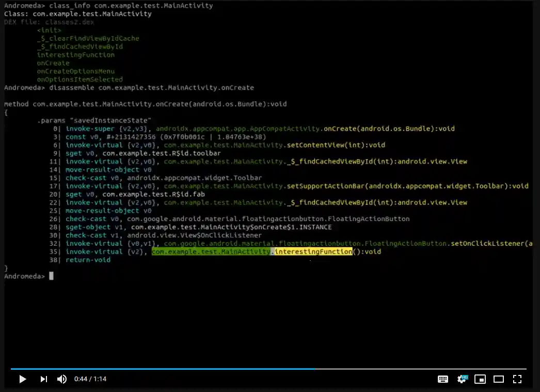Enter full screen mode
This screenshot has width=540, height=392.
[x=517, y=379]
